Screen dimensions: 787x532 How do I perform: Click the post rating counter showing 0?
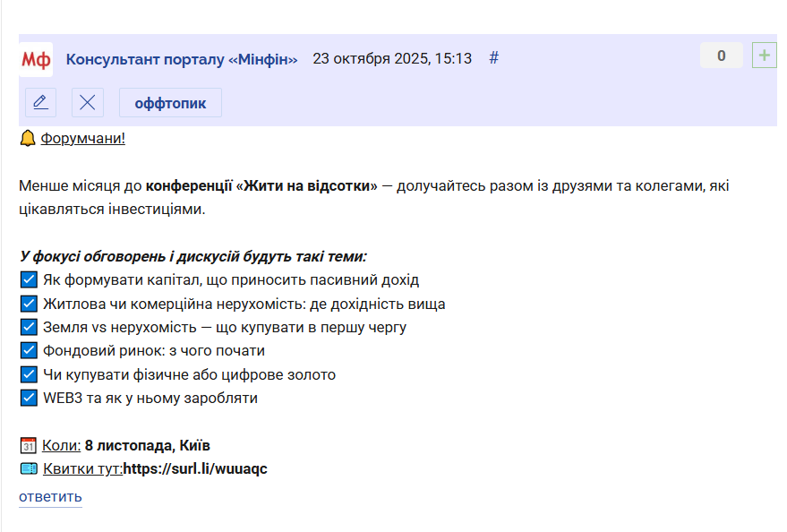pos(722,56)
